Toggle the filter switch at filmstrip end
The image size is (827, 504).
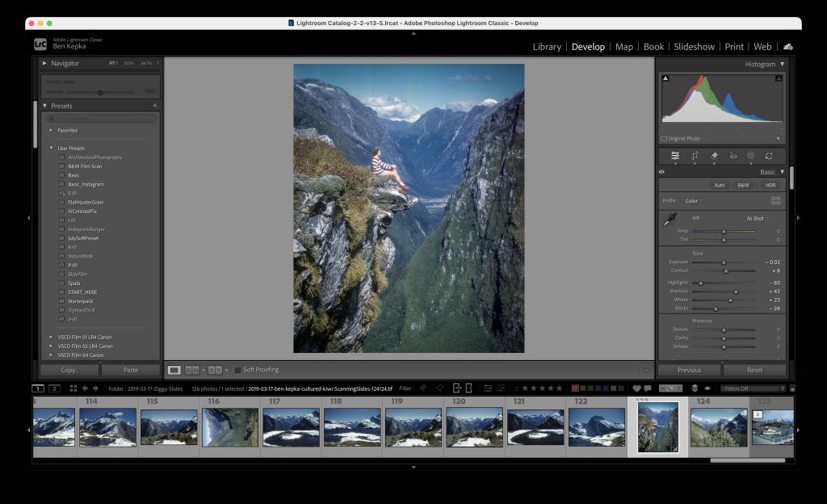coord(792,388)
